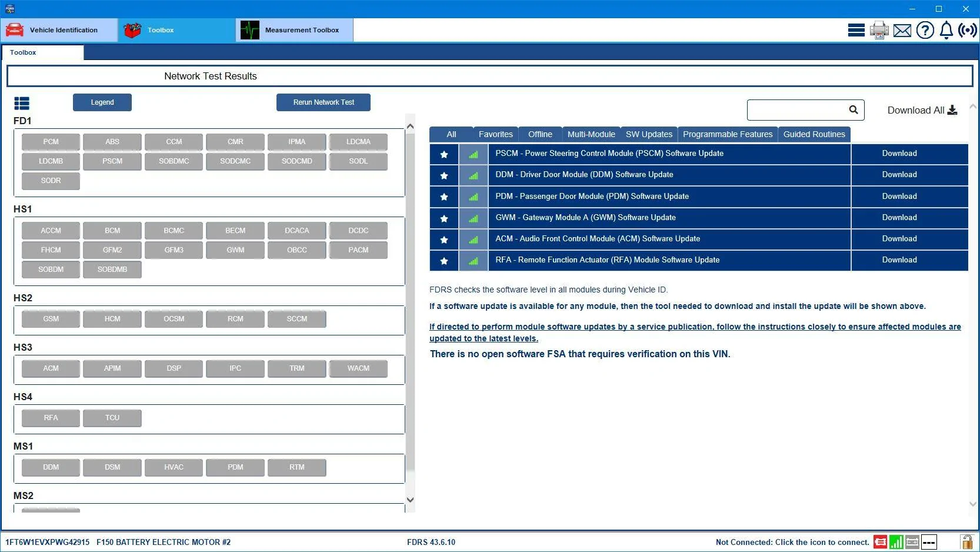Open the hamburger menu icon in header
The image size is (980, 552).
pos(856,30)
